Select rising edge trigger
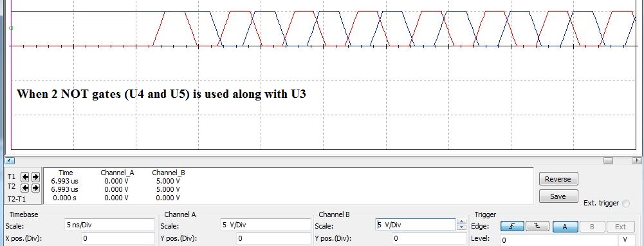Image resolution: width=644 pixels, height=246 pixels. [x=511, y=226]
